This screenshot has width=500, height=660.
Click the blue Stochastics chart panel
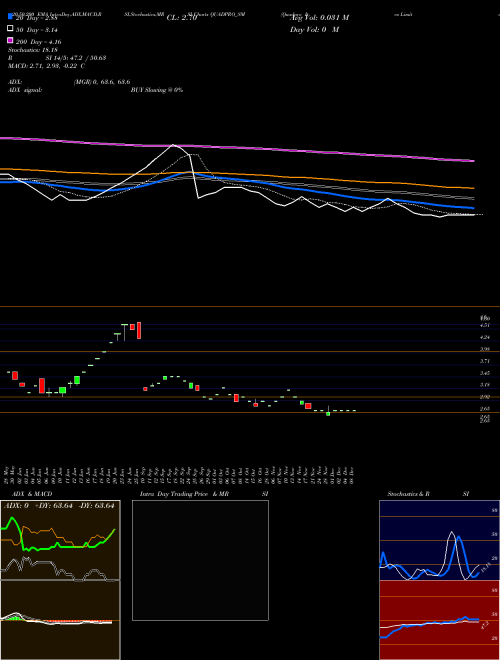click(439, 540)
